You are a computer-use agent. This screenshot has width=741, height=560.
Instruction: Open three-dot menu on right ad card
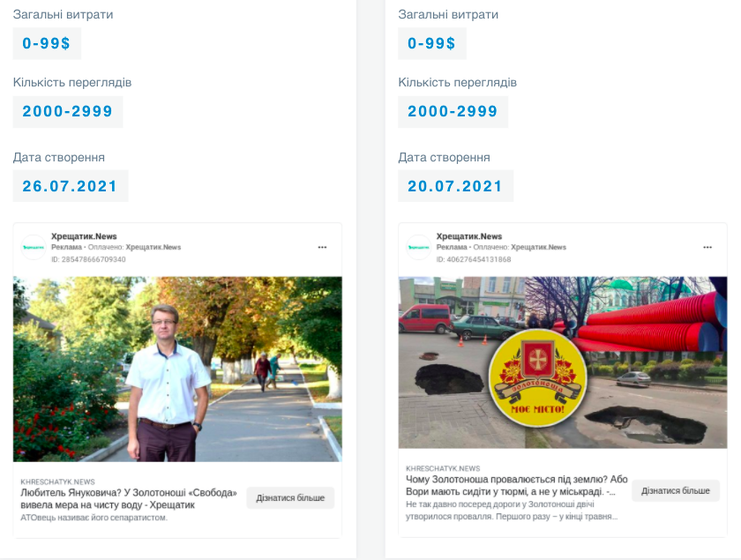pyautogui.click(x=707, y=247)
